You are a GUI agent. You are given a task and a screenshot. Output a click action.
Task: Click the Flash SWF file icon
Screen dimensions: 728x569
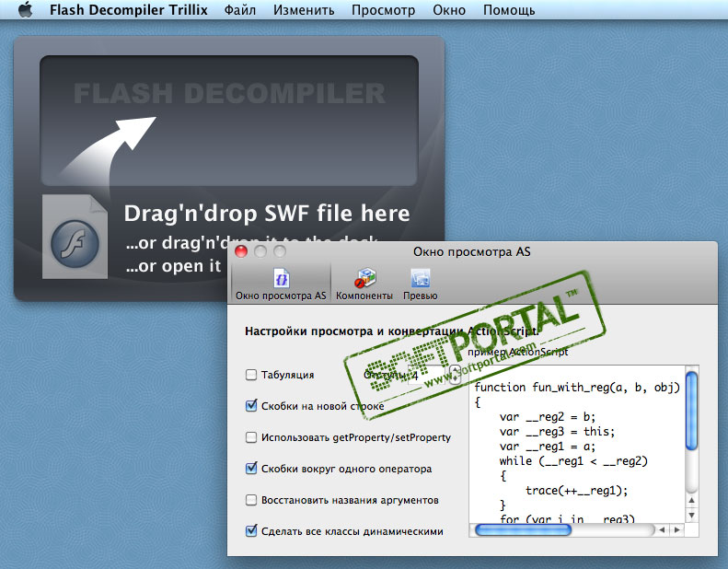pyautogui.click(x=75, y=237)
